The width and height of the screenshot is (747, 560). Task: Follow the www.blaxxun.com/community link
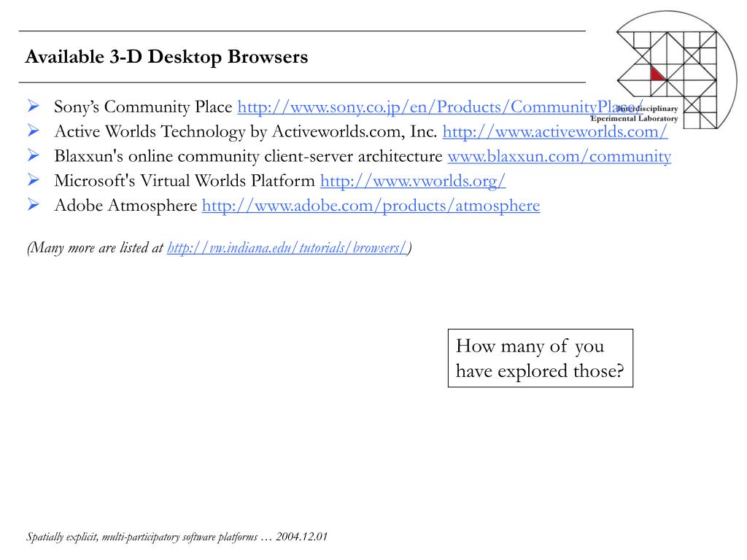pyautogui.click(x=560, y=156)
